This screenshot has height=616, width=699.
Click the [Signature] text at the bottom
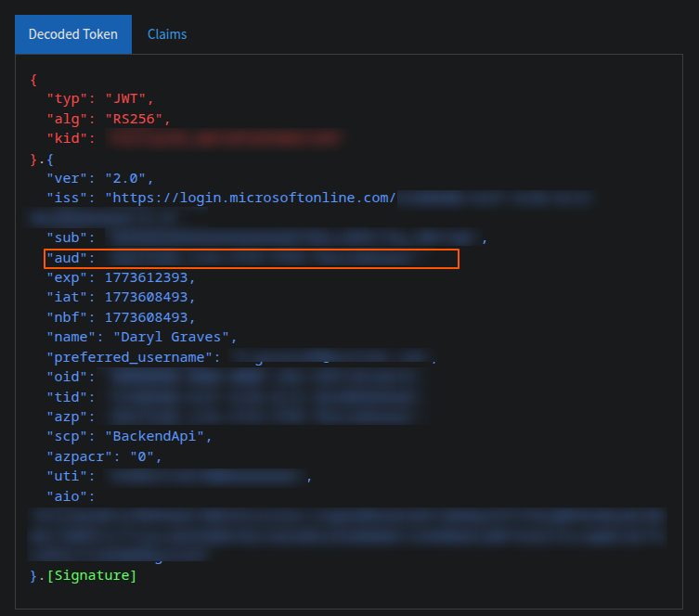(x=91, y=576)
